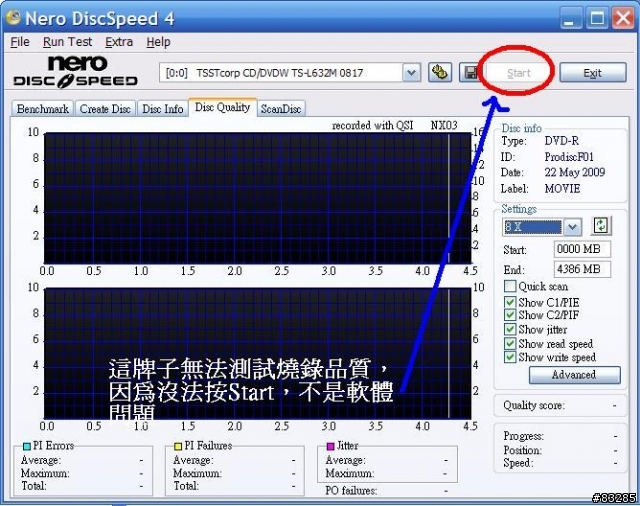Maximize the Nero DiscSpeed window
The width and height of the screenshot is (640, 506).
pyautogui.click(x=597, y=19)
